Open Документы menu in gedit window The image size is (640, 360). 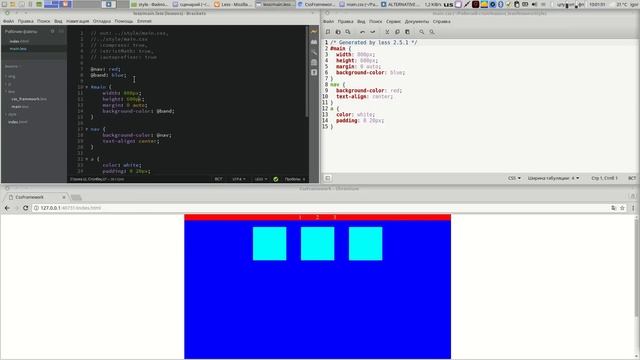click(x=417, y=21)
